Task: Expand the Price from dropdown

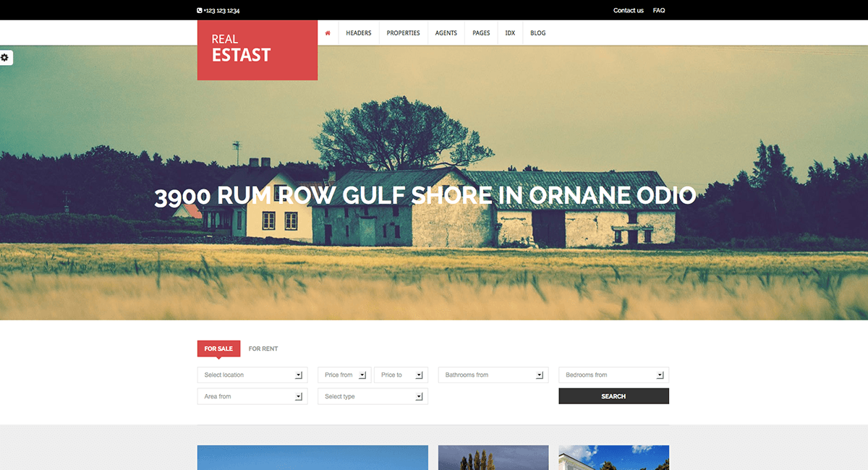Action: (344, 375)
